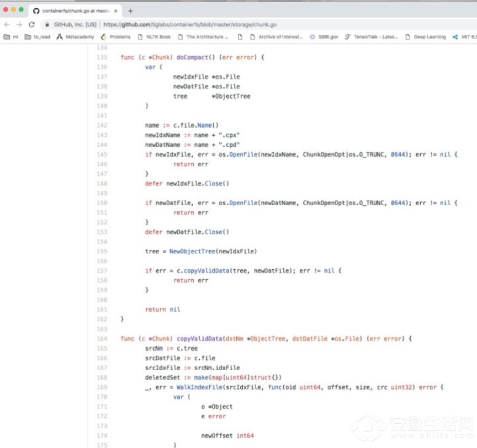This screenshot has width=477, height=448.
Task: Click "defer newIdxFile.Close()" line
Action: tap(187, 184)
